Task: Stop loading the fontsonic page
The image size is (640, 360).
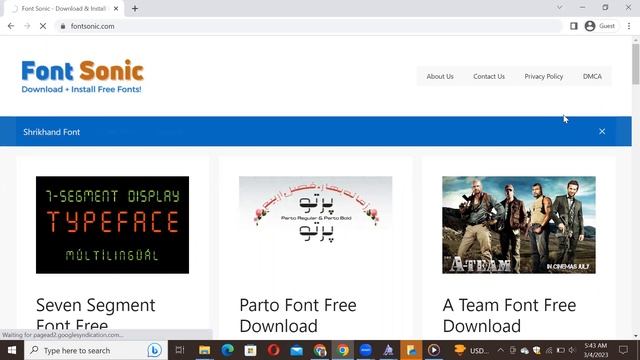Action: coord(43,26)
